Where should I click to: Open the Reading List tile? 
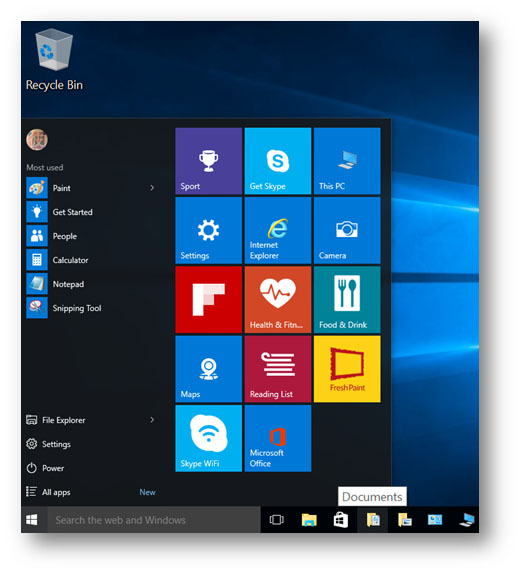278,369
